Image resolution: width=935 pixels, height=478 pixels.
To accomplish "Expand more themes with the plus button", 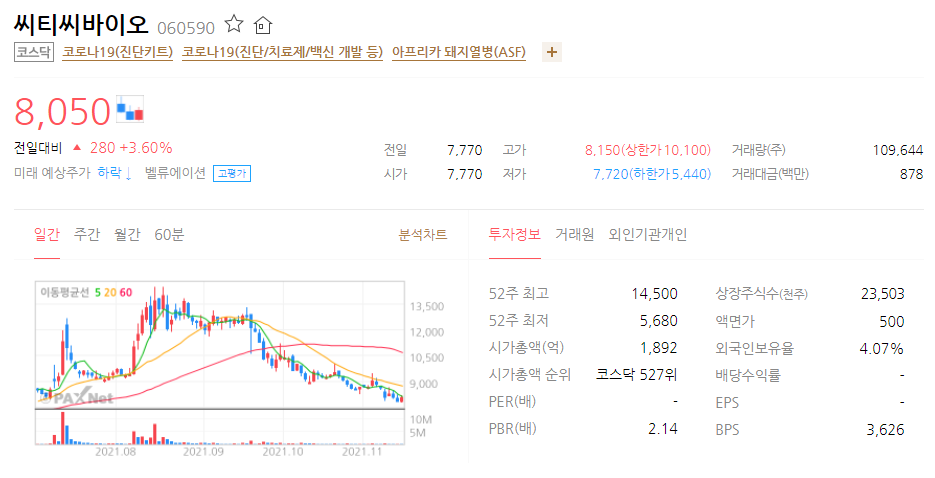I will (x=552, y=52).
